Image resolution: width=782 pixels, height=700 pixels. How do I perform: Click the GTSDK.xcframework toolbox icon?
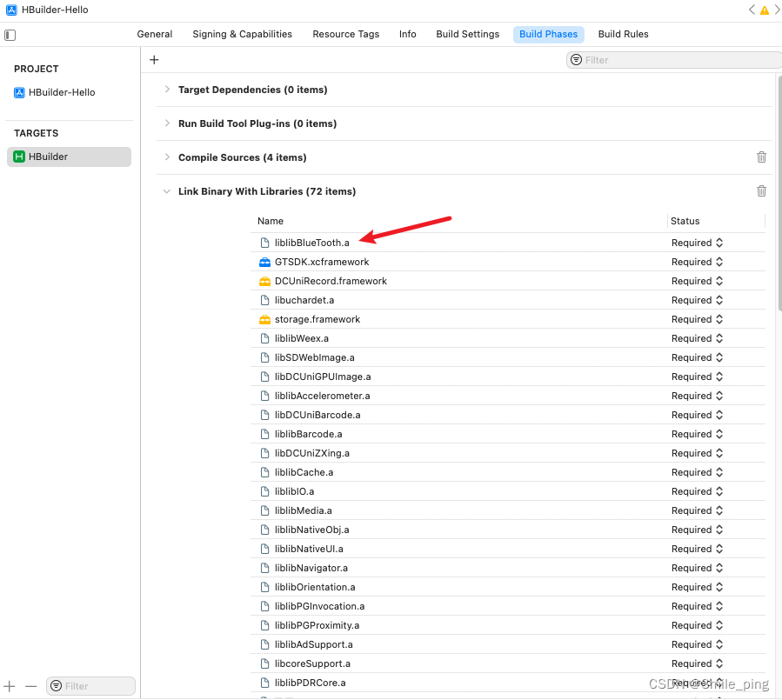coord(264,262)
